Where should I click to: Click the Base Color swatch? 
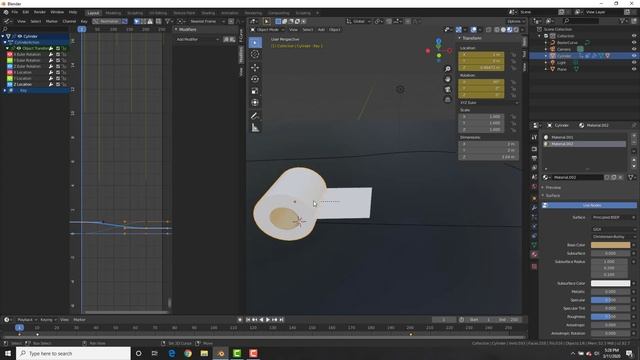click(x=611, y=245)
